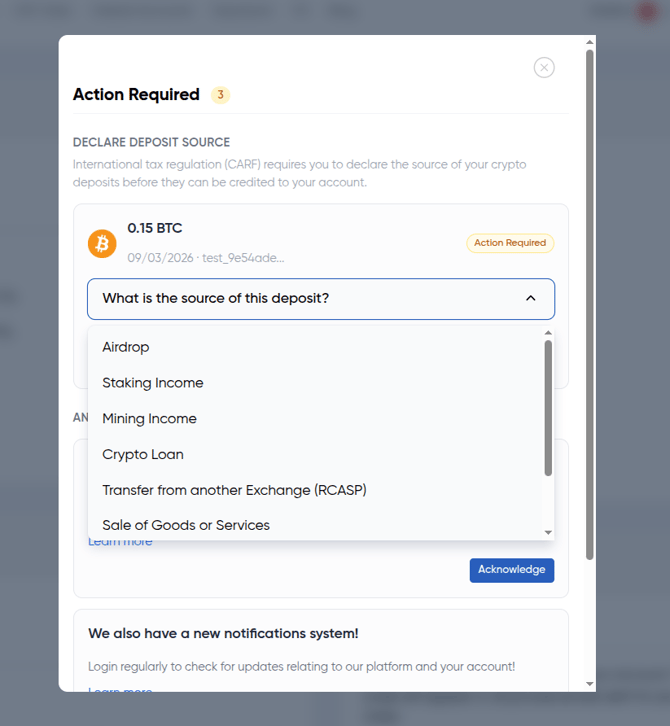This screenshot has width=670, height=726.
Task: Click the dialog's main scrollbar thumb
Action: pyautogui.click(x=590, y=300)
